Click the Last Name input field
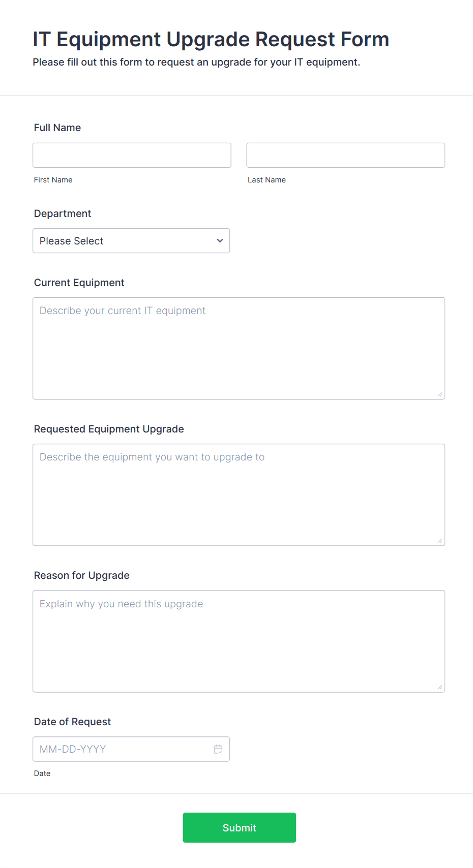473x868 pixels. click(x=345, y=155)
